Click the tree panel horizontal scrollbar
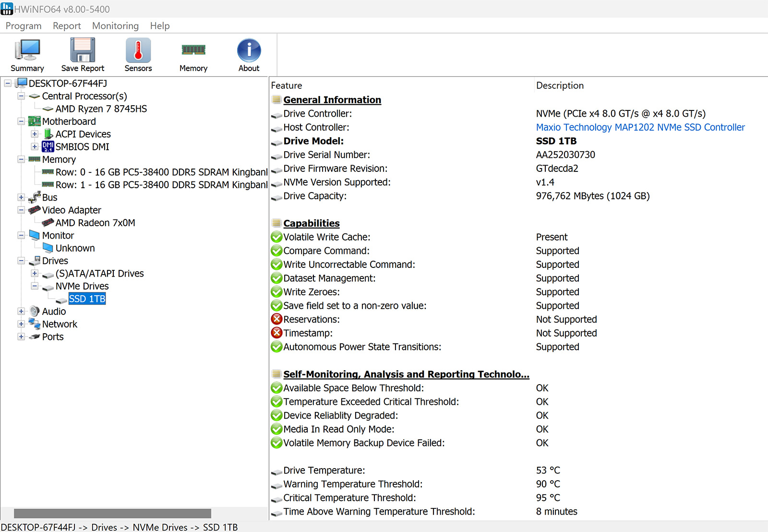 tap(112, 513)
